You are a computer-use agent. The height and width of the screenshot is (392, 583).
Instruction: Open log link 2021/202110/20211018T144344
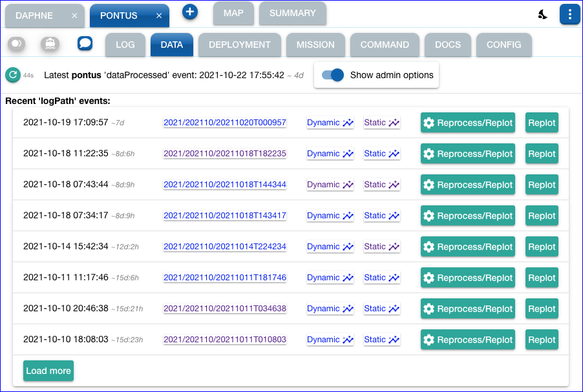[224, 185]
